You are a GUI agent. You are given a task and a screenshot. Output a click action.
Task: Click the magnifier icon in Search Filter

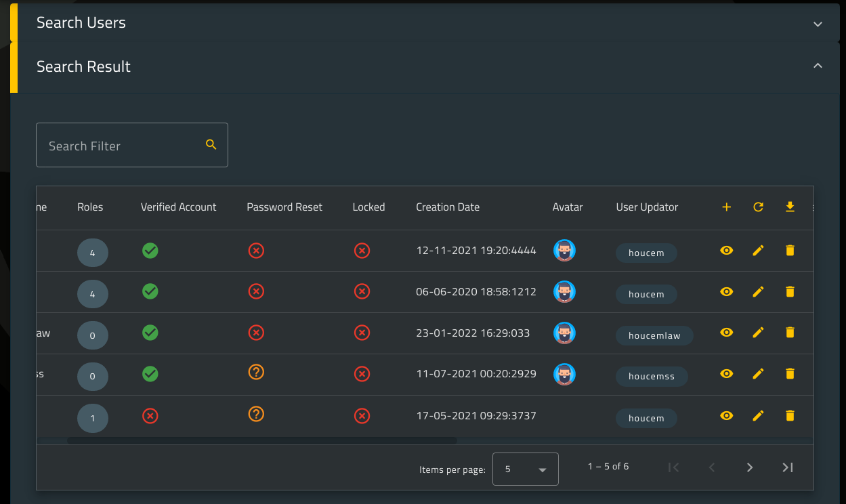211,144
